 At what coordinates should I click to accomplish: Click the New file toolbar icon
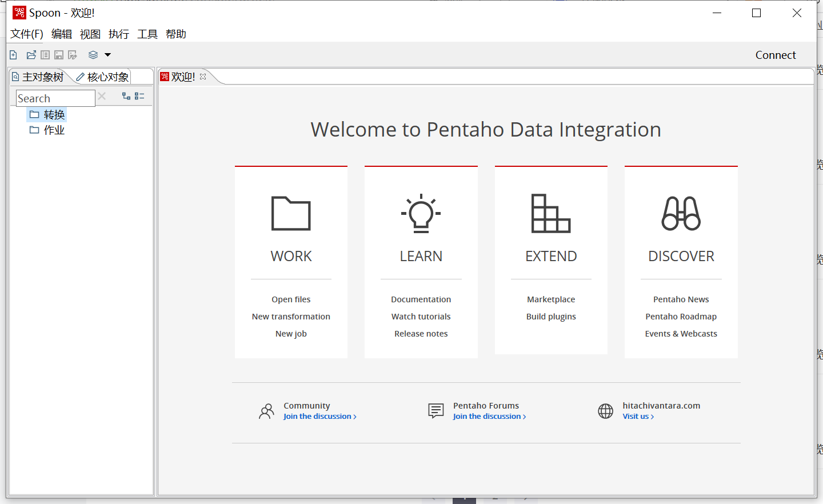click(x=14, y=55)
